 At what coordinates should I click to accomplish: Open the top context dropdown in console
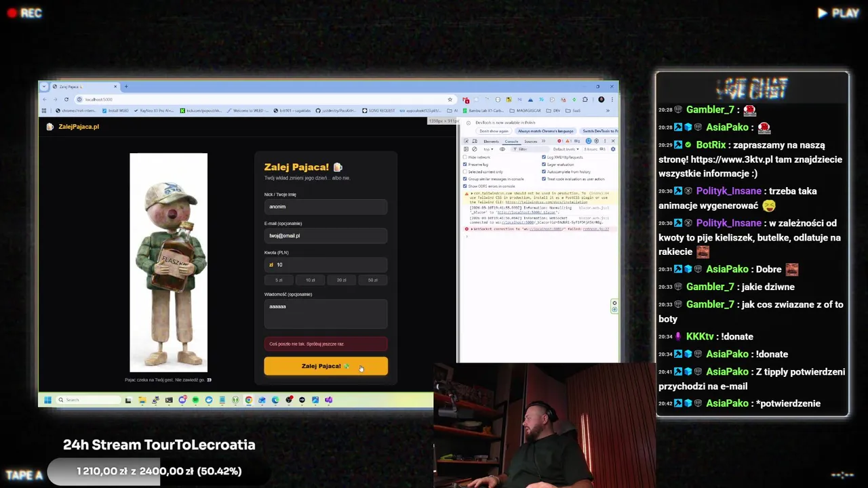[x=488, y=149]
